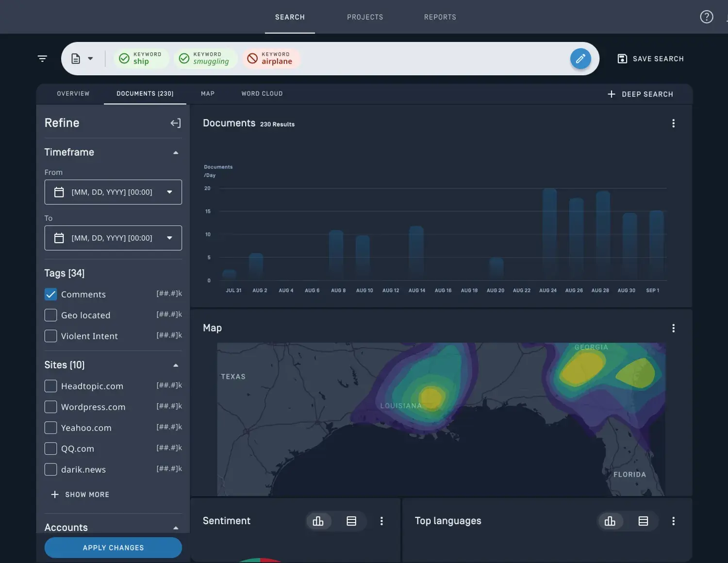The height and width of the screenshot is (563, 728).
Task: Collapse the Timeframe section
Action: click(x=176, y=152)
